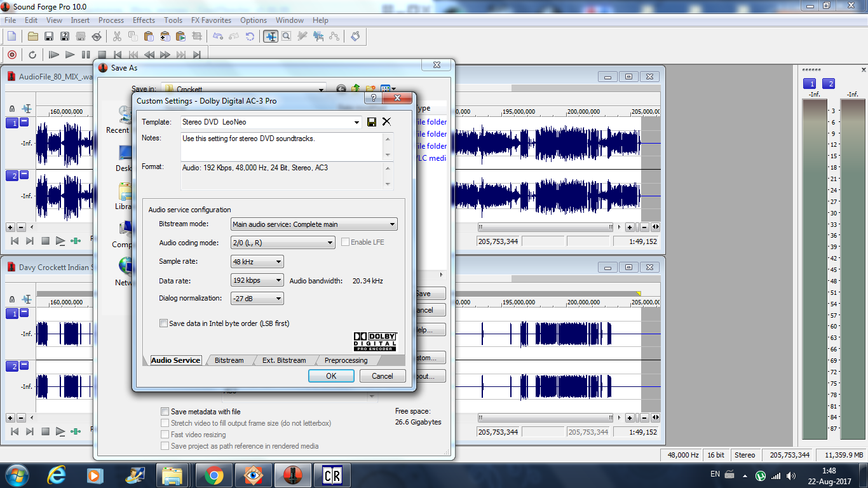Click the Save floppy disk toolbar icon
The width and height of the screenshot is (868, 488).
(48, 36)
